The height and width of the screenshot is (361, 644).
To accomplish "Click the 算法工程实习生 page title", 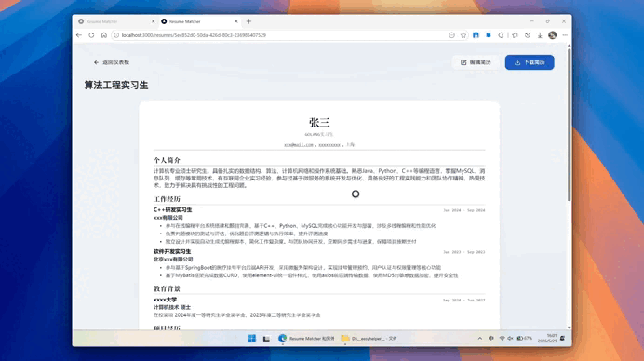I will click(x=116, y=86).
